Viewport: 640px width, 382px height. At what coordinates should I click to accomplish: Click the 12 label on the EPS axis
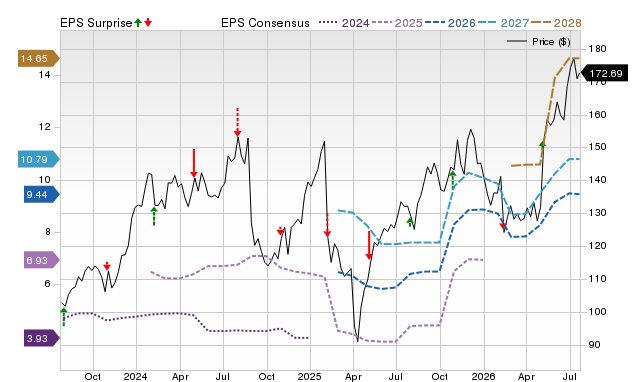click(x=44, y=127)
